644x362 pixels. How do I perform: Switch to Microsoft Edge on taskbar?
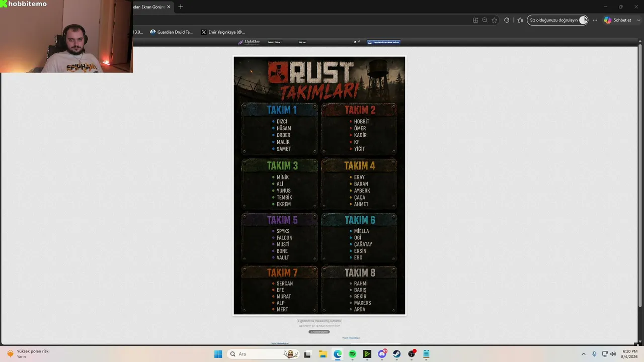coord(338,354)
